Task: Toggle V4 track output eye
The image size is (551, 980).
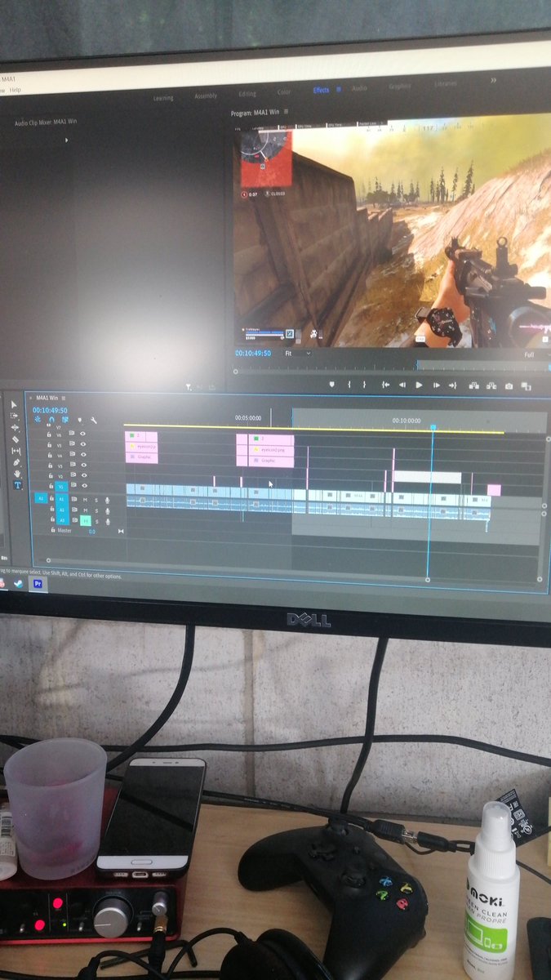Action: (x=83, y=456)
